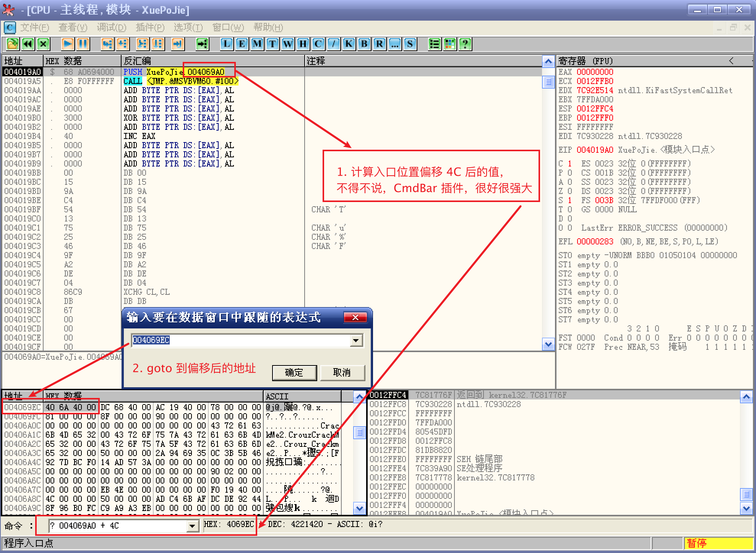Viewport: 756px width, 553px height.
Task: Open the Help question mark icon
Action: click(x=465, y=44)
